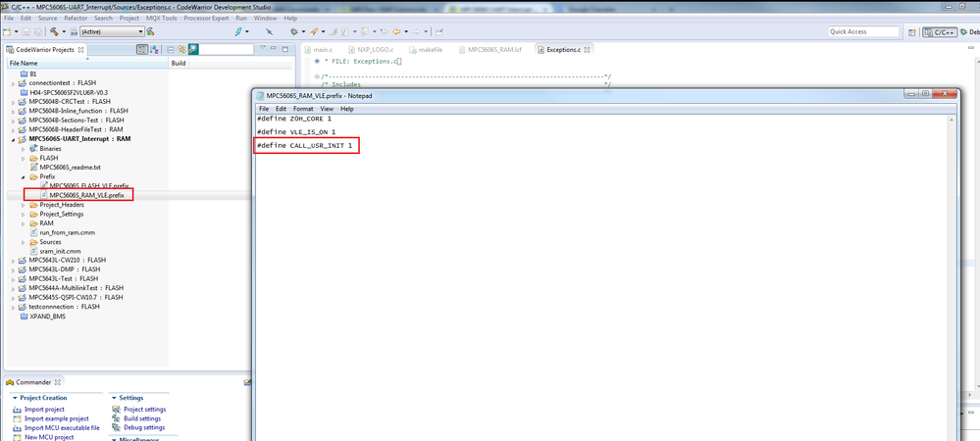Click the Debug bug toolbar icon

coord(294,31)
